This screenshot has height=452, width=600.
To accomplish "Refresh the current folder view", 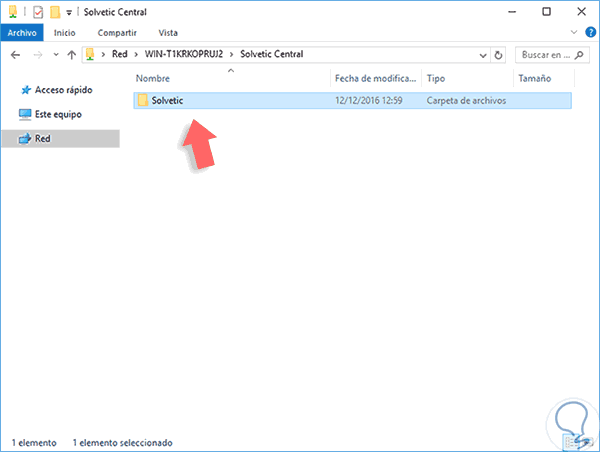I will [498, 55].
